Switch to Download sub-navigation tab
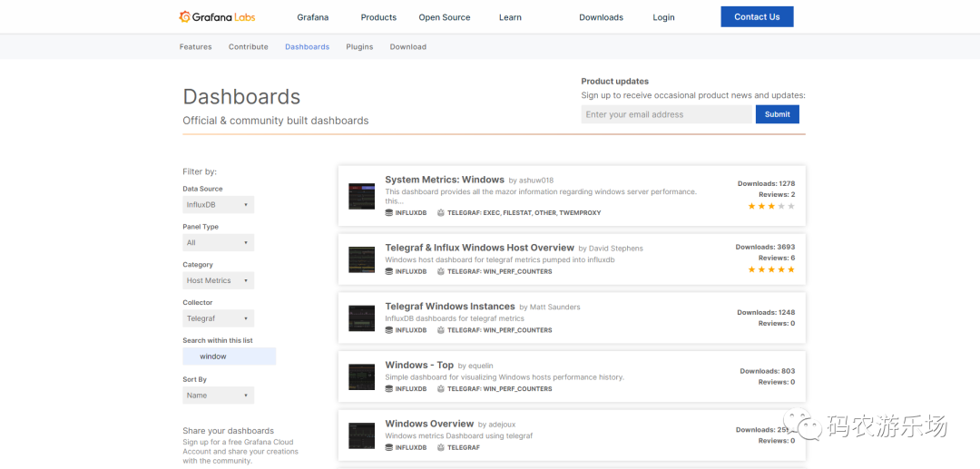Viewport: 980px width, 469px height. (x=408, y=47)
